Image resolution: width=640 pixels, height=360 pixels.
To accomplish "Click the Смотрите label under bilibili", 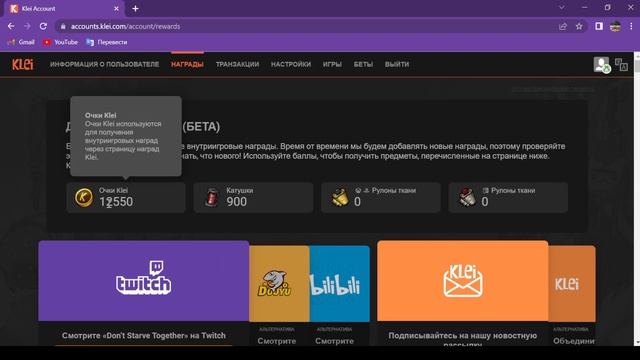I will pyautogui.click(x=335, y=341).
